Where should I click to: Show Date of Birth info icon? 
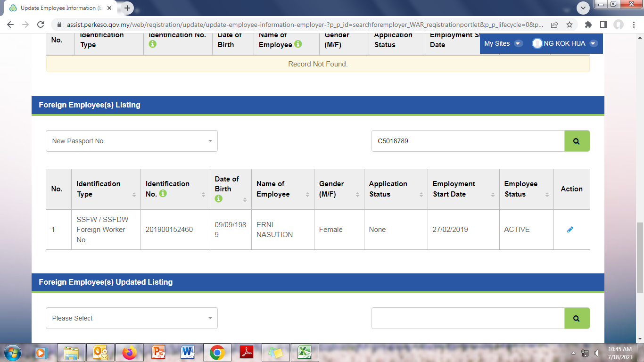(x=218, y=198)
